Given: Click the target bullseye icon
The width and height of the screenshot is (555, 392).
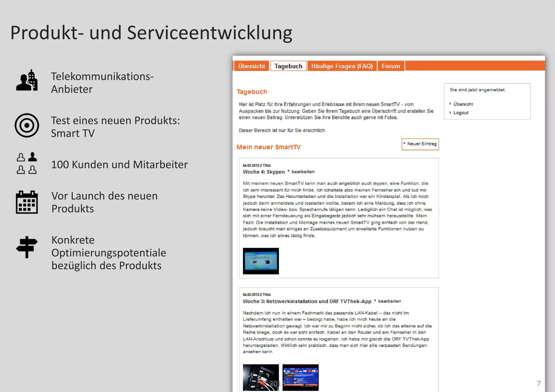Looking at the screenshot, I should (27, 125).
